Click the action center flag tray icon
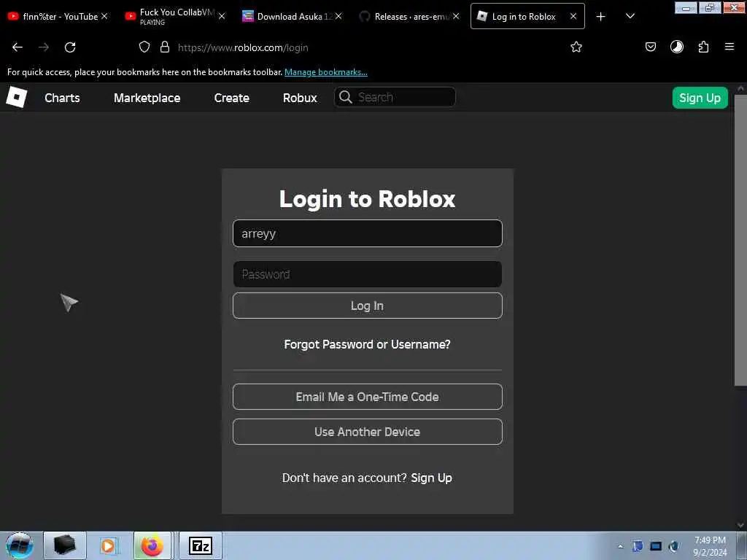747x560 pixels. coord(638,546)
